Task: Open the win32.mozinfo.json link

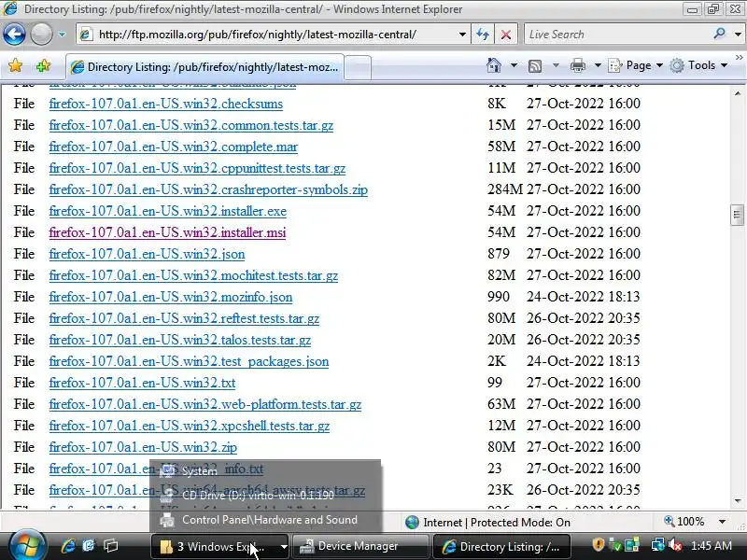Action: click(x=171, y=297)
